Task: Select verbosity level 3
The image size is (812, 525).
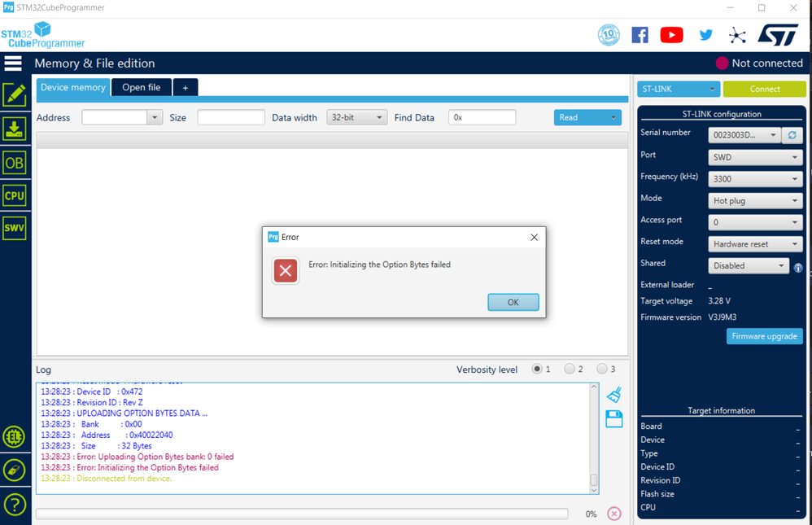Action: [x=602, y=369]
